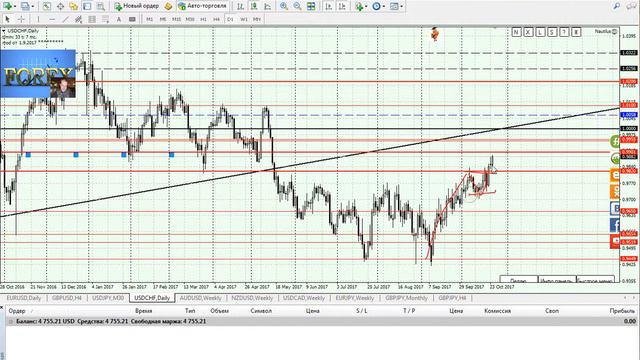
Task: Switch chart to line chart
Action: coord(267,6)
